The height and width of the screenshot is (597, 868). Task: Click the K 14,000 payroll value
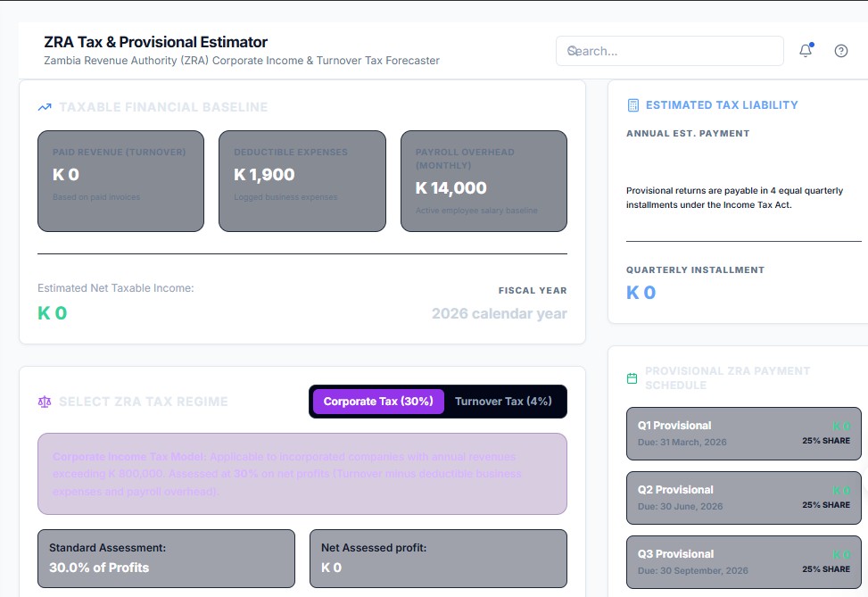[x=451, y=187]
